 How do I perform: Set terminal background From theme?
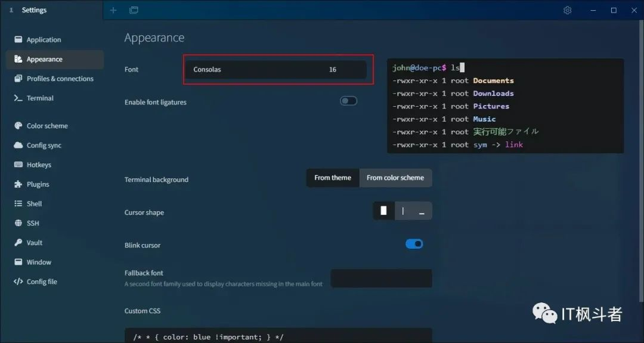[333, 178]
